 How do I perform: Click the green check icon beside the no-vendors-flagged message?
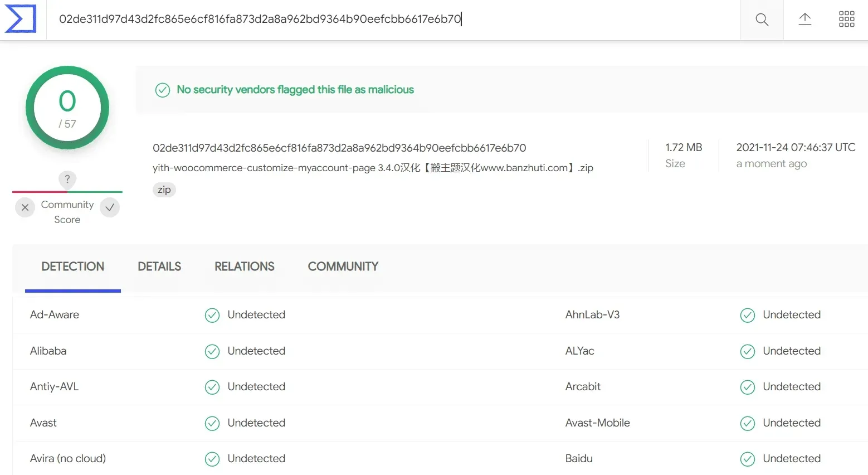[163, 90]
